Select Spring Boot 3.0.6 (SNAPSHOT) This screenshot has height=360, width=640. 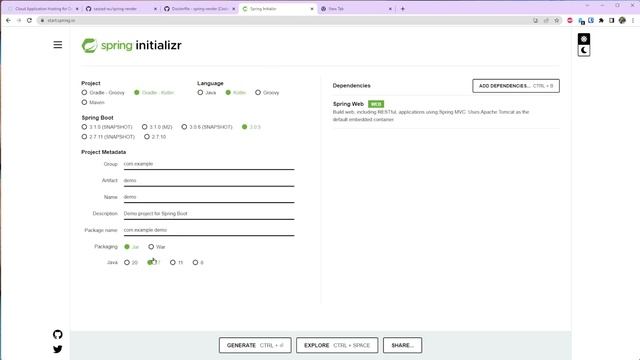coord(207,127)
